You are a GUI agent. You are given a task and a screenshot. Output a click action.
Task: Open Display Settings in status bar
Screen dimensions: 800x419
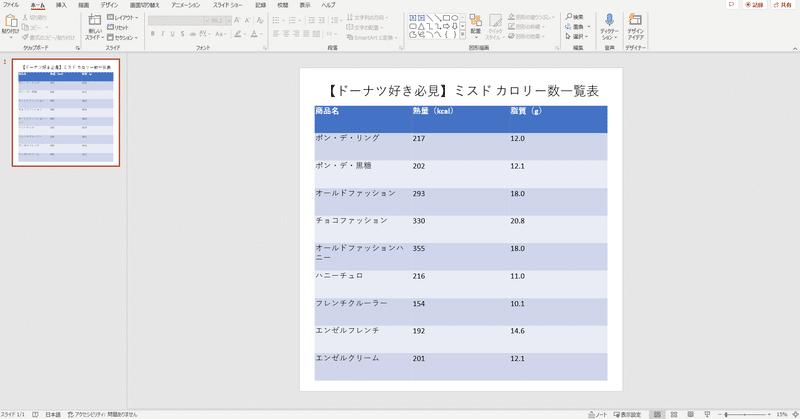(628, 414)
